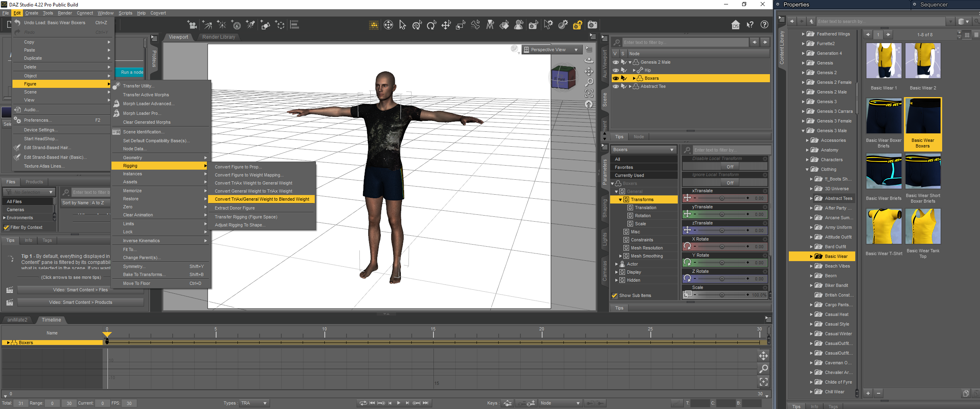The image size is (980, 409).
Task: Click the viewport frame selection icon
Action: [x=589, y=93]
